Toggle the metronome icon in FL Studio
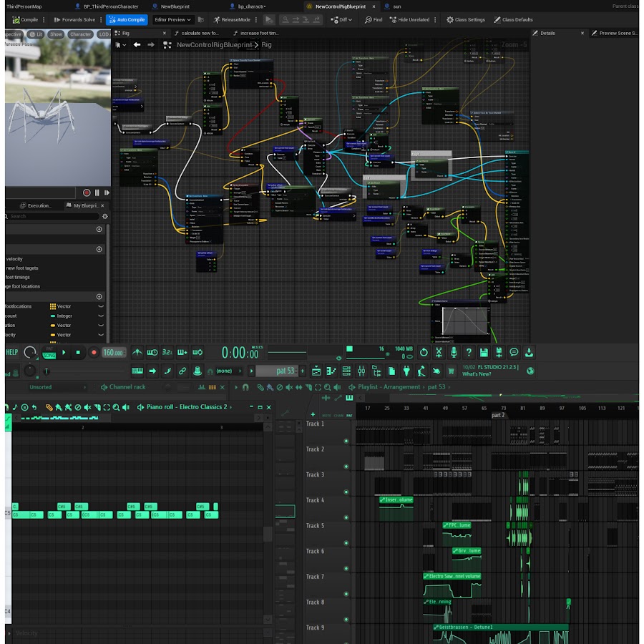 [137, 352]
